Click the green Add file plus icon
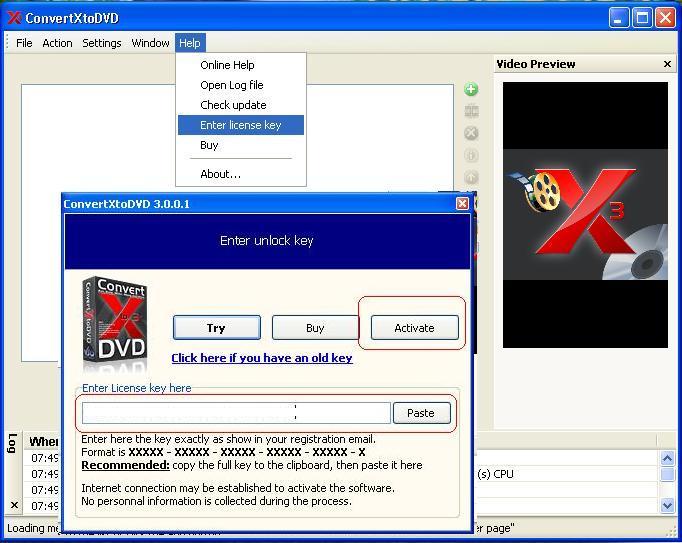Screen dimensions: 682x543 click(471, 89)
